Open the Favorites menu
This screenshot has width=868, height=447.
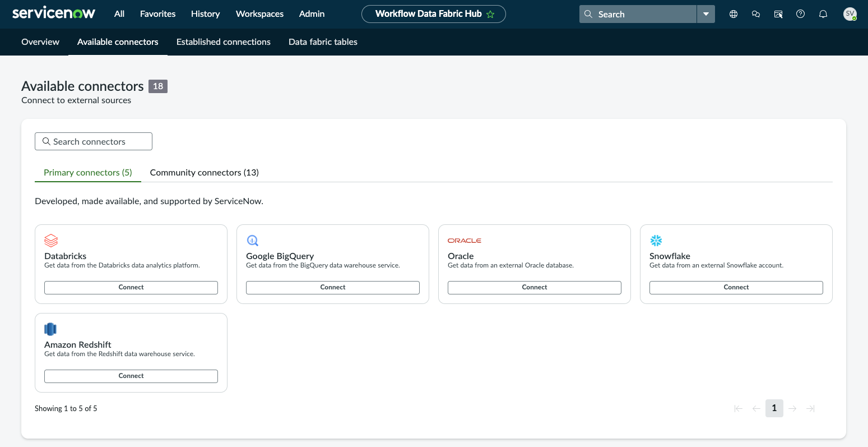(158, 14)
